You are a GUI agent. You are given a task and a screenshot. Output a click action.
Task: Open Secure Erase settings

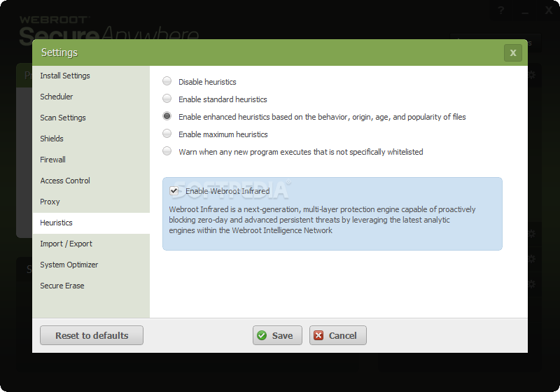tap(91, 286)
